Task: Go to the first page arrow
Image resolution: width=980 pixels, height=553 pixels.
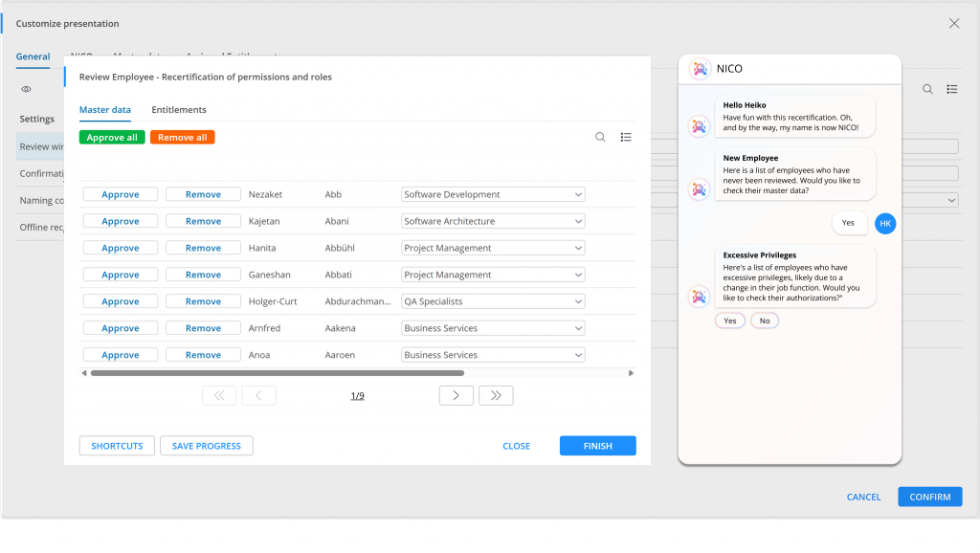Action: 219,395
